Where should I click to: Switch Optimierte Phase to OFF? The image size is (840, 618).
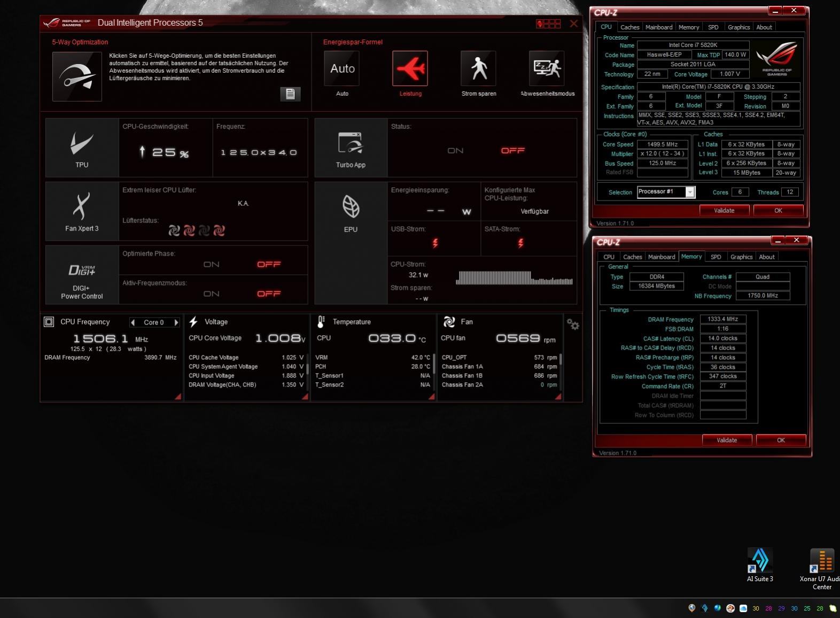click(x=269, y=264)
